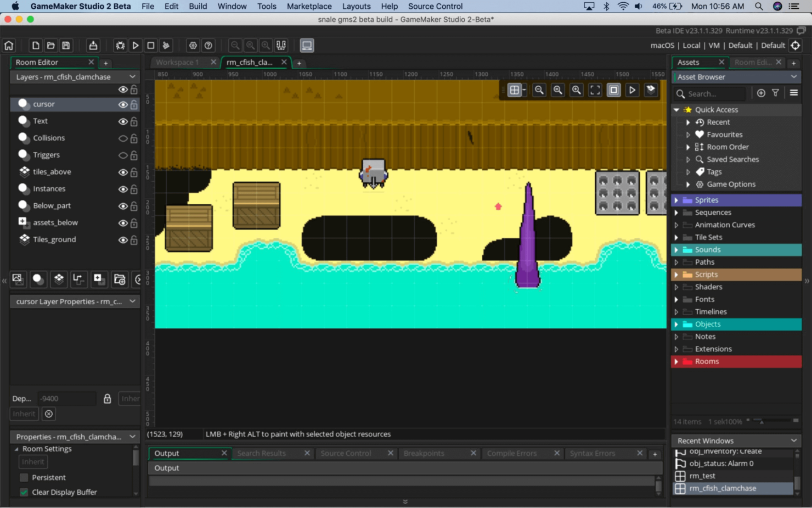The image size is (812, 508).
Task: Hide the Collisions layer
Action: tap(123, 138)
